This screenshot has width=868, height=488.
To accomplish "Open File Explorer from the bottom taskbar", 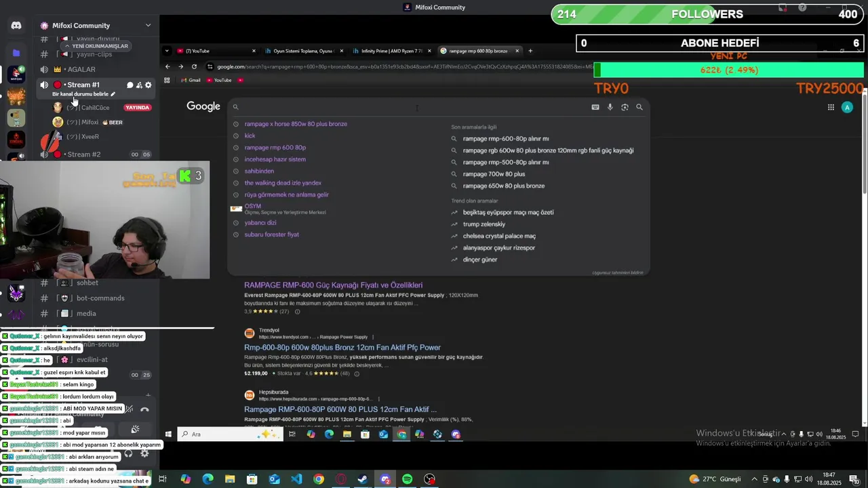I will click(230, 479).
